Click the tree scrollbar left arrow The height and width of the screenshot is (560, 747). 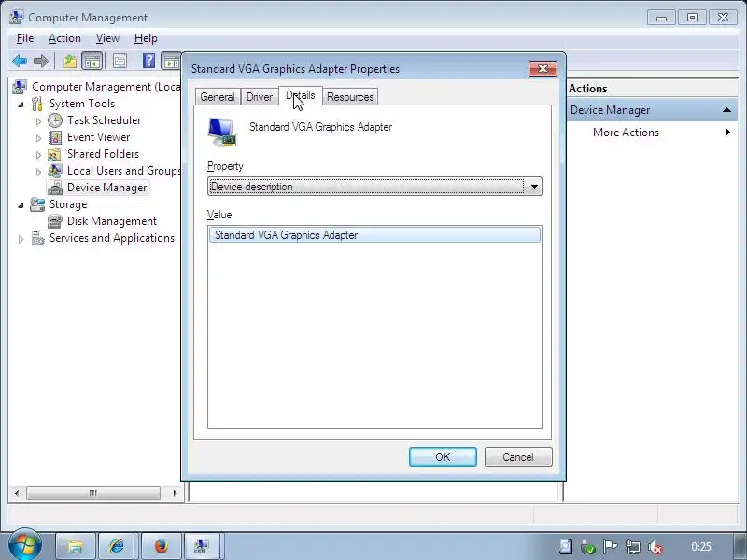pos(17,493)
